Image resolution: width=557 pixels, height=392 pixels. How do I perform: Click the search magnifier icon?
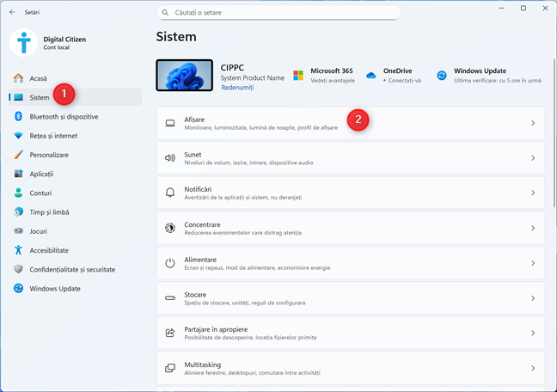(164, 13)
